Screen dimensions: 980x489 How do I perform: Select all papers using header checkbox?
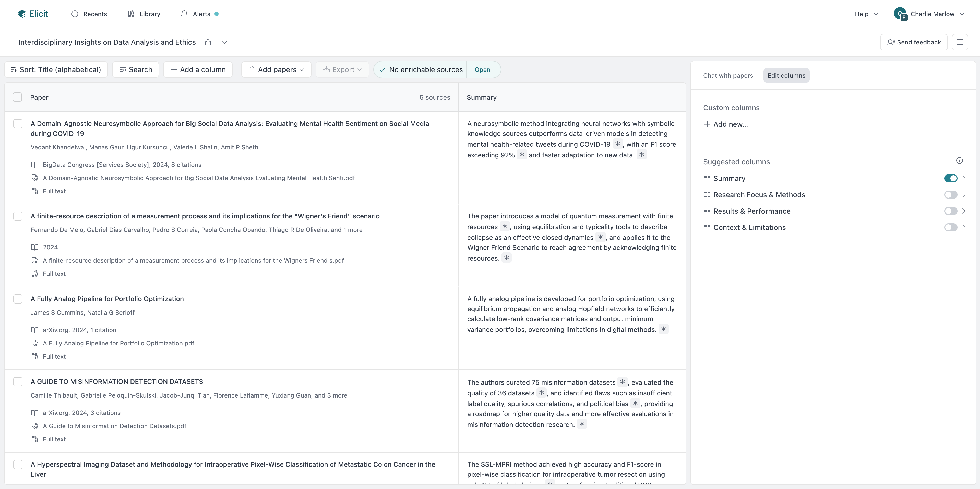(x=18, y=97)
